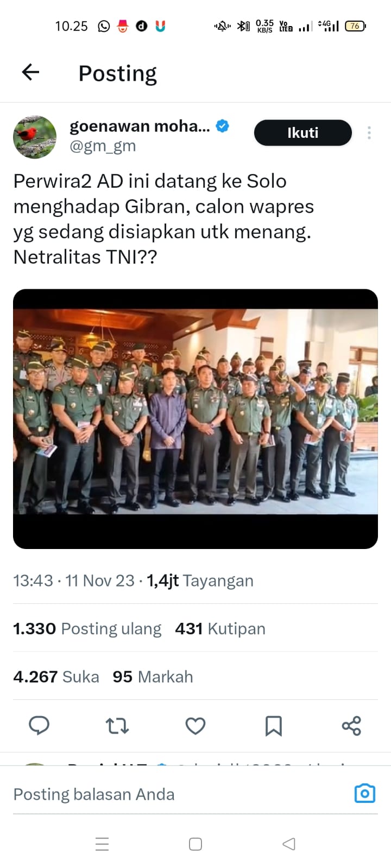Tap the Android home square button
This screenshot has height=868, width=391.
click(195, 844)
